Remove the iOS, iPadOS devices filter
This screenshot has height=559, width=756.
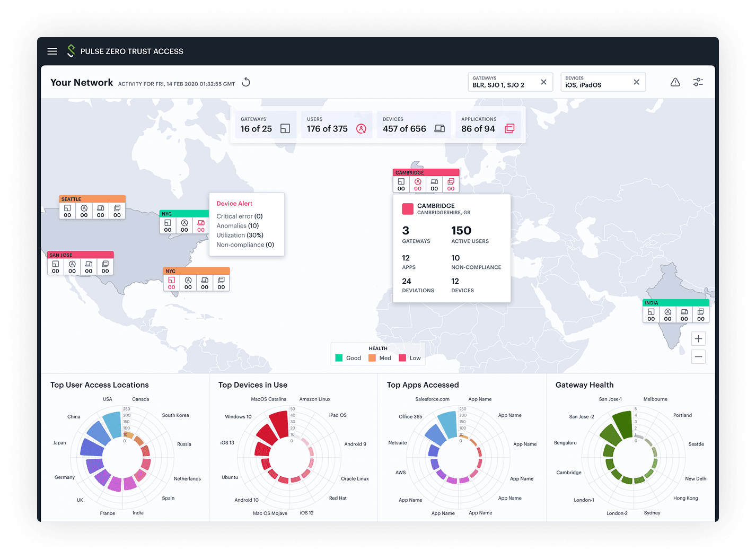(636, 82)
